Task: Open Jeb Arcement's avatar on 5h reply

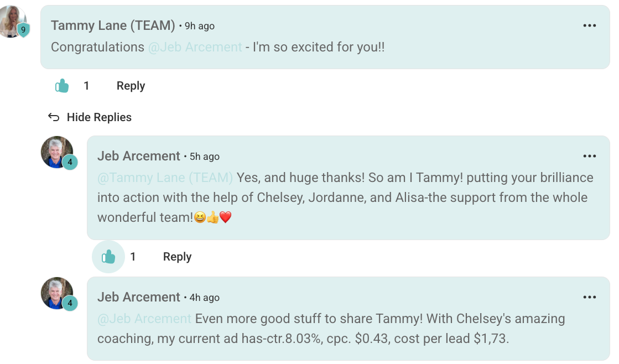Action: click(x=57, y=152)
